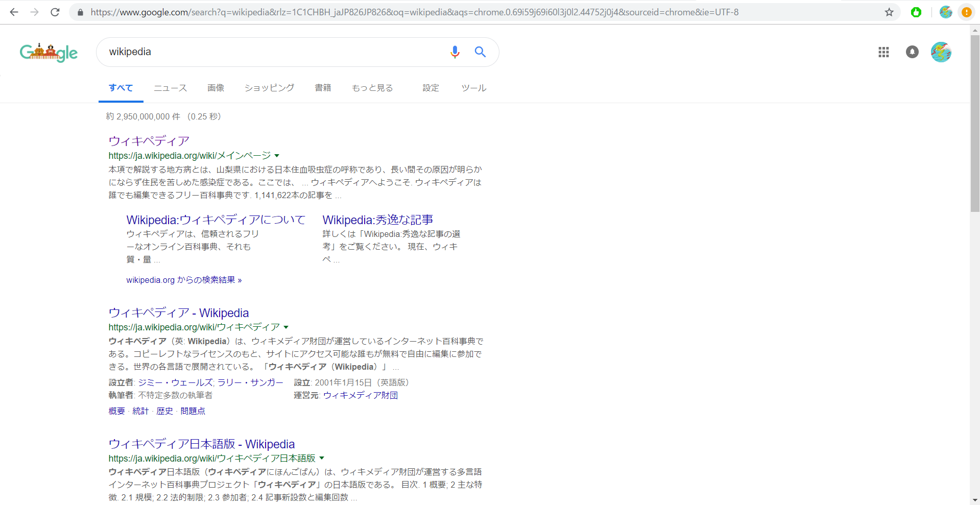Click 執筆者: 不特定多数の執筆者 text
980x505 pixels.
coord(160,395)
